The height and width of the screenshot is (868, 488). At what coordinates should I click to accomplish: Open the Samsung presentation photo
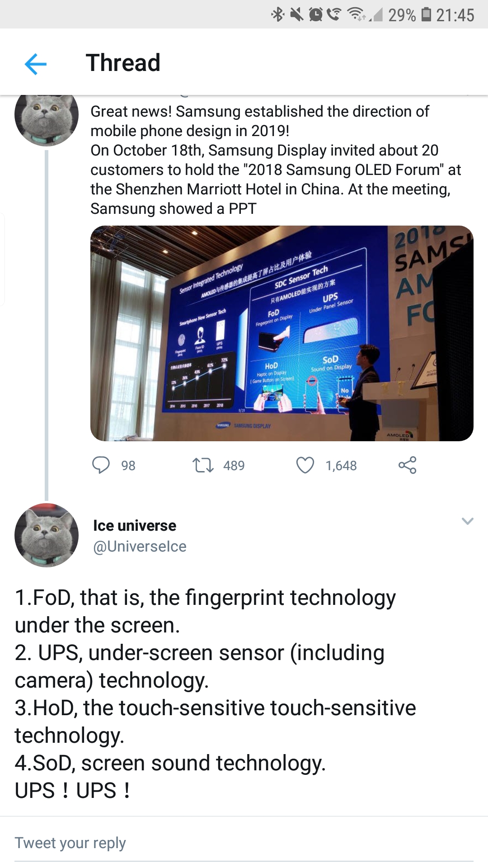(282, 333)
